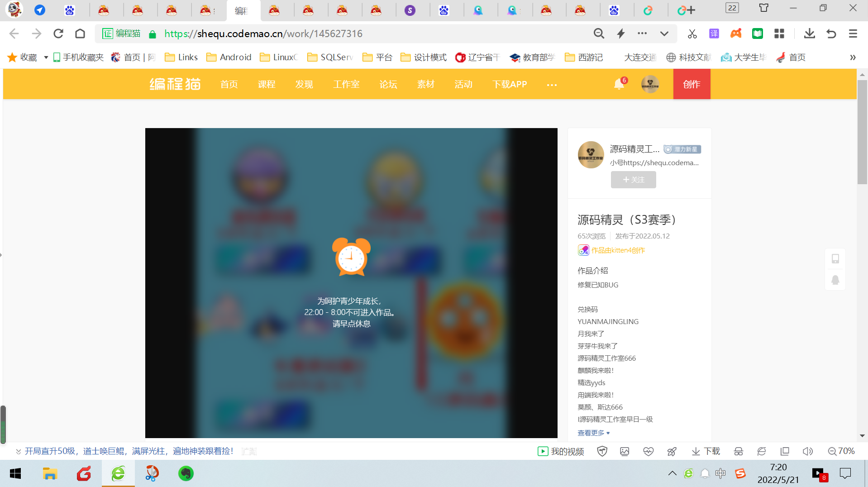Open the 活动 navigation item
Image resolution: width=868 pixels, height=487 pixels.
(x=463, y=84)
